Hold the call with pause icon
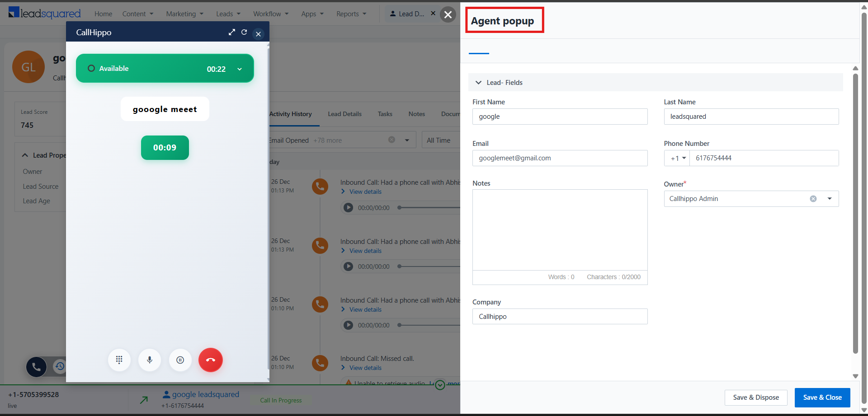 pos(180,360)
